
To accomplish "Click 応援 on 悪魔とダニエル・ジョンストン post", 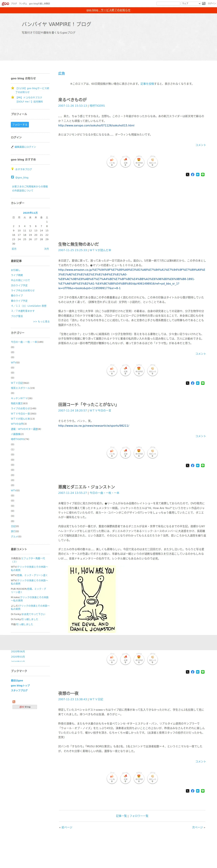I will coord(126,659).
